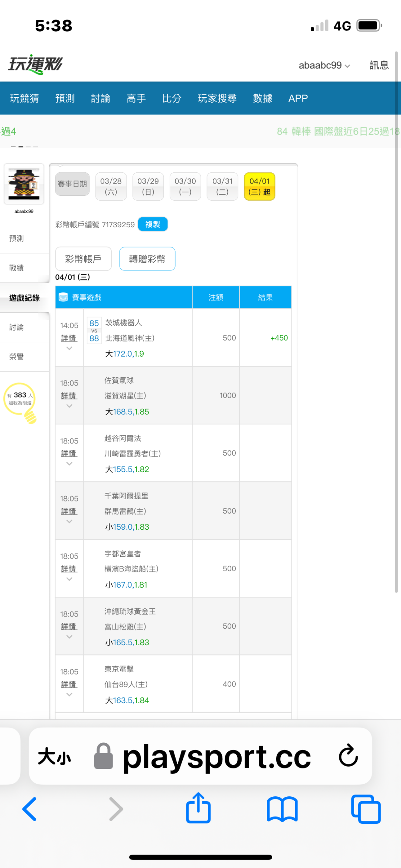Tap the text size 大小 button
Screen dimensions: 401x868
point(54,756)
